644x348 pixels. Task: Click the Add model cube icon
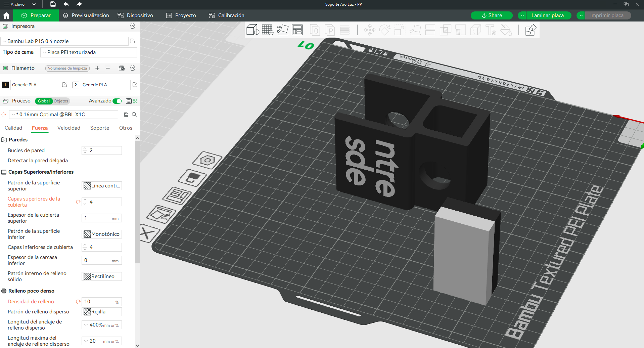252,30
